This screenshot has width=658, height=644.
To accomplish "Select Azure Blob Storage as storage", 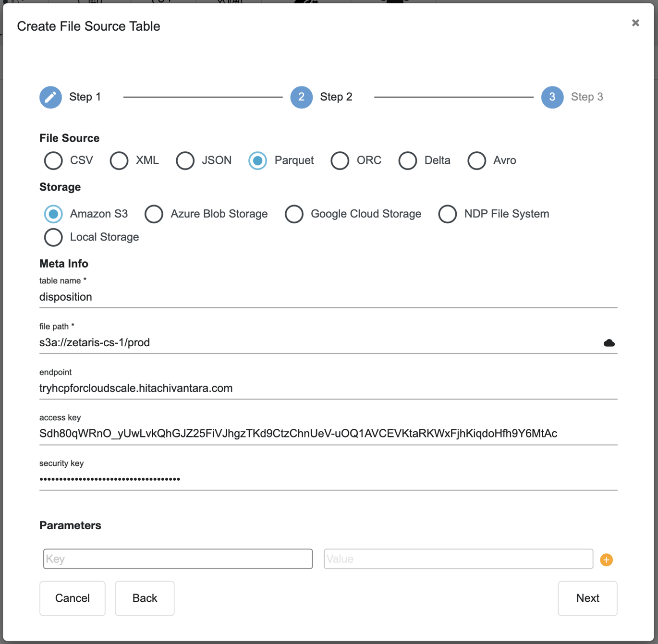I will click(x=154, y=214).
